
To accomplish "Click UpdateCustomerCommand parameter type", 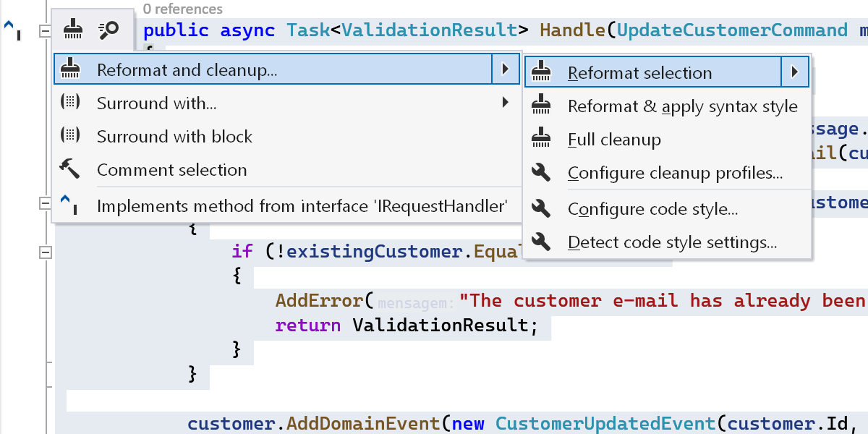I will 732,30.
